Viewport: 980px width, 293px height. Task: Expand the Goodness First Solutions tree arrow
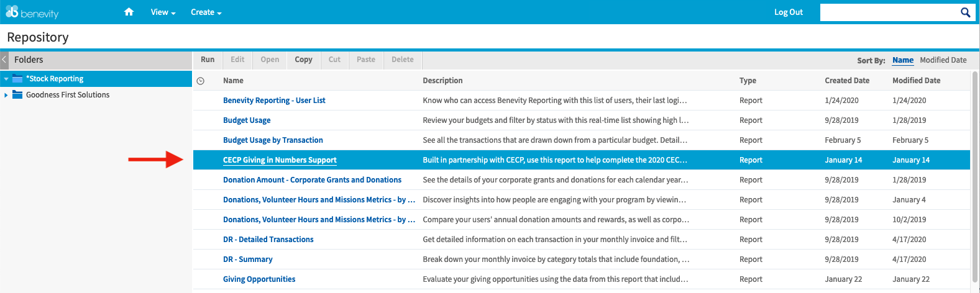(6, 95)
